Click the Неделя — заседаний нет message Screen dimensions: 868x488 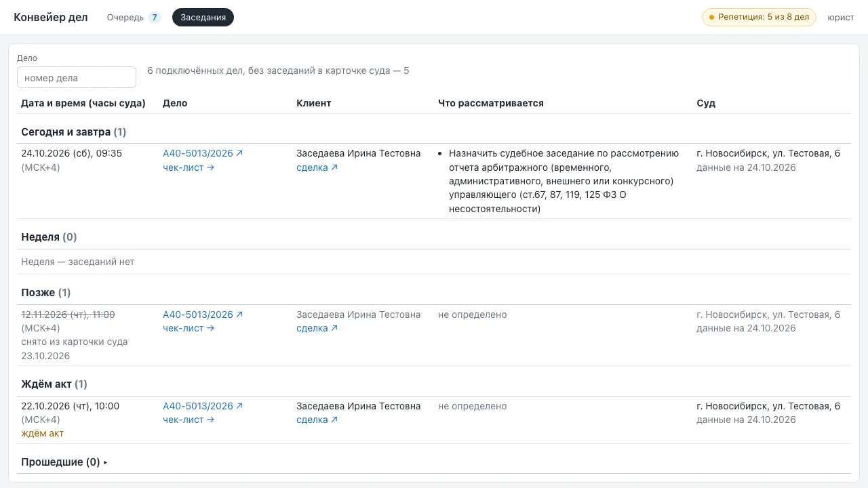pos(78,262)
